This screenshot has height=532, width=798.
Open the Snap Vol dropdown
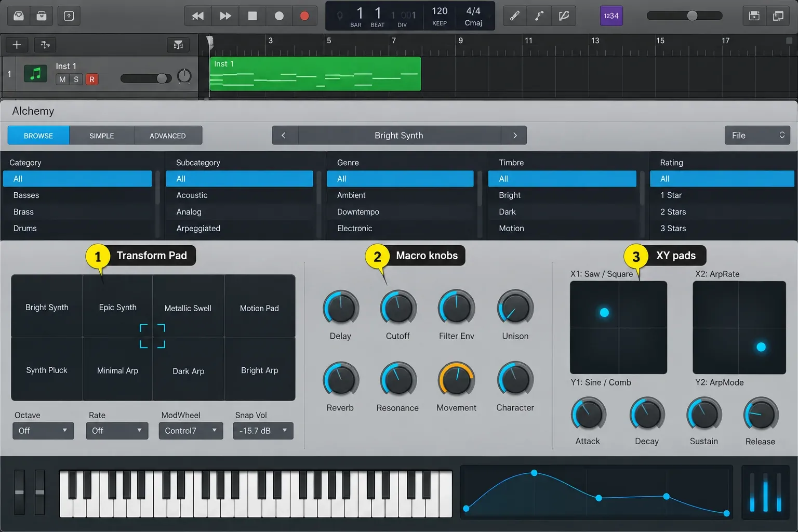(x=263, y=431)
